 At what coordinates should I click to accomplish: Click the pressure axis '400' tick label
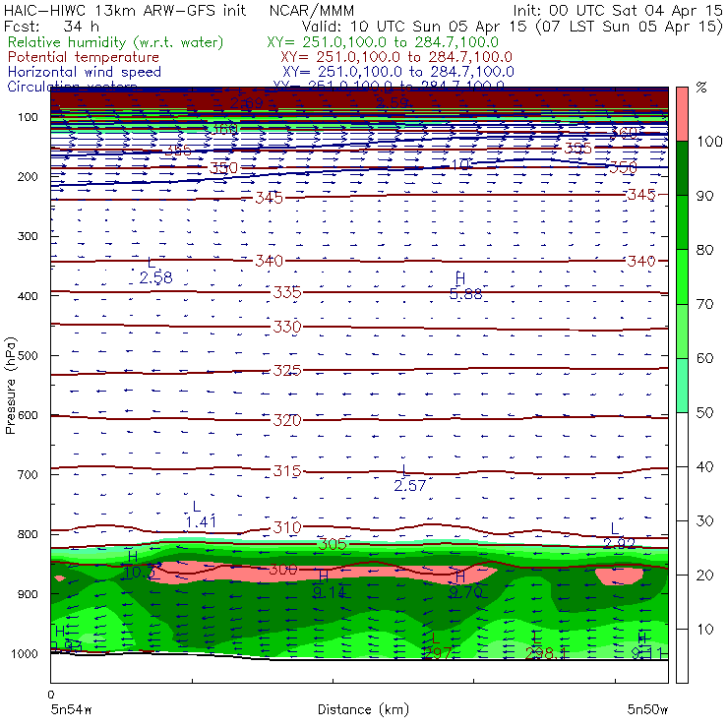click(x=28, y=296)
